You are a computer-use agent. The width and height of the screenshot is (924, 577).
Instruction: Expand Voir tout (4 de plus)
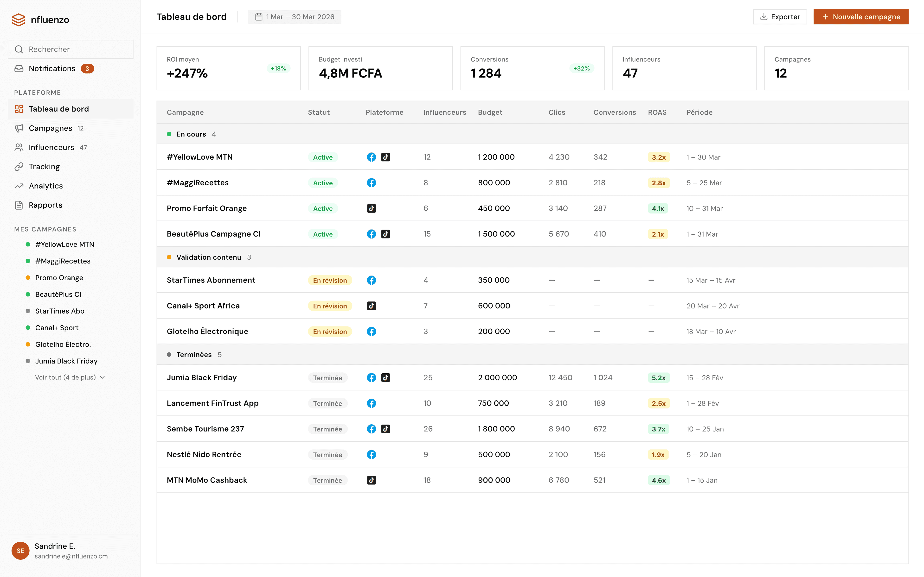tap(70, 377)
